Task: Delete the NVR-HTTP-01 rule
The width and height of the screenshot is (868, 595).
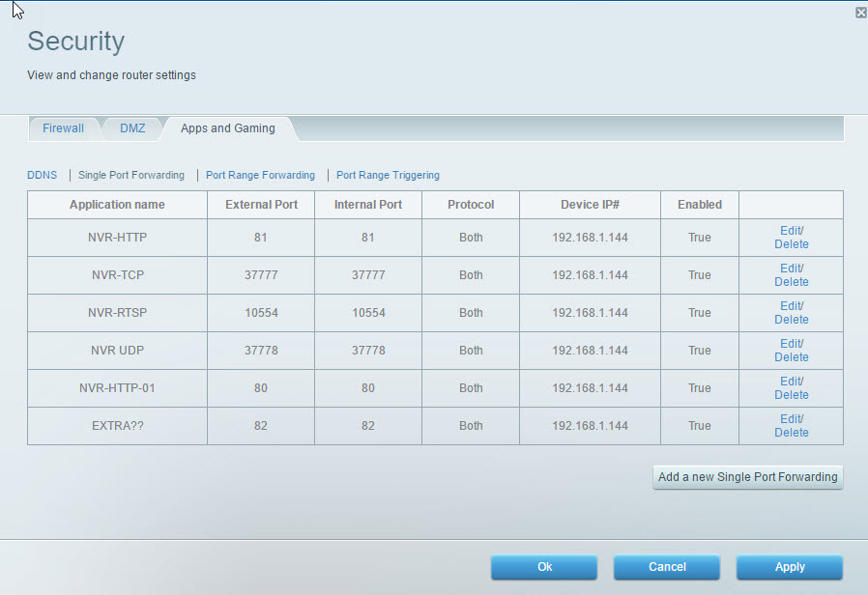Action: click(x=791, y=395)
